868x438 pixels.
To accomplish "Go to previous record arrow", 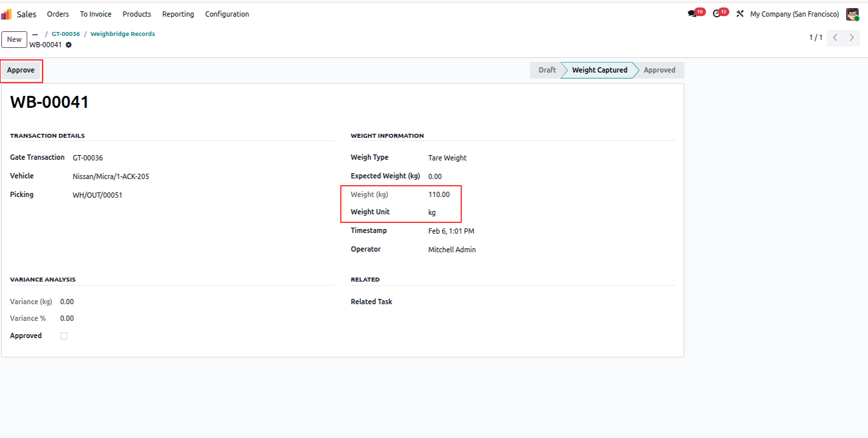I will [835, 38].
